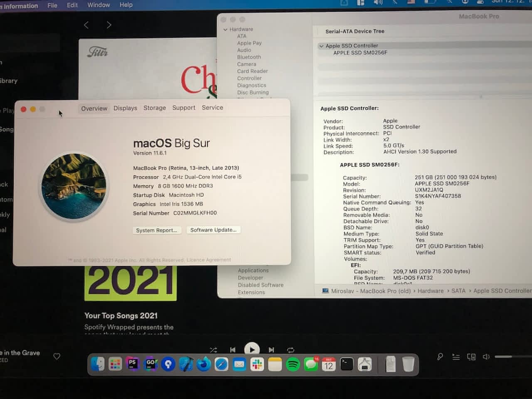Go forward in Spotify navigation
The height and width of the screenshot is (399, 532).
click(x=109, y=25)
